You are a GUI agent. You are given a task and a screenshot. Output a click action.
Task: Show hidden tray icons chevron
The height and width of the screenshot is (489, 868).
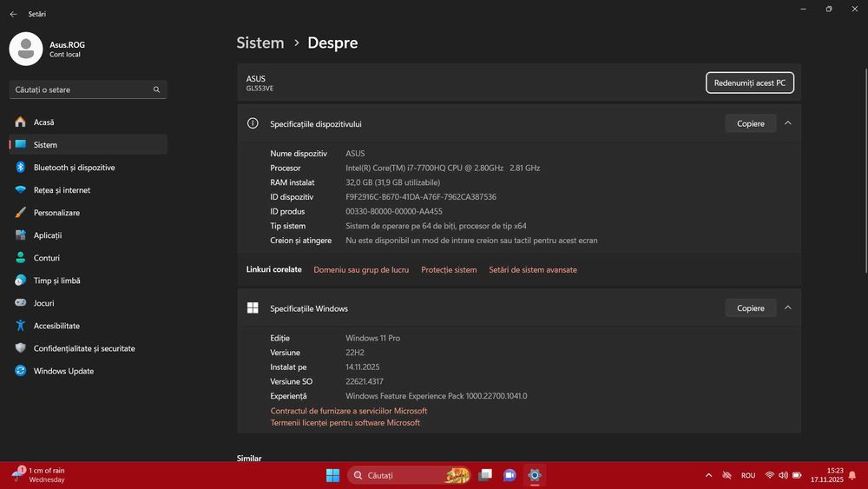click(x=708, y=475)
